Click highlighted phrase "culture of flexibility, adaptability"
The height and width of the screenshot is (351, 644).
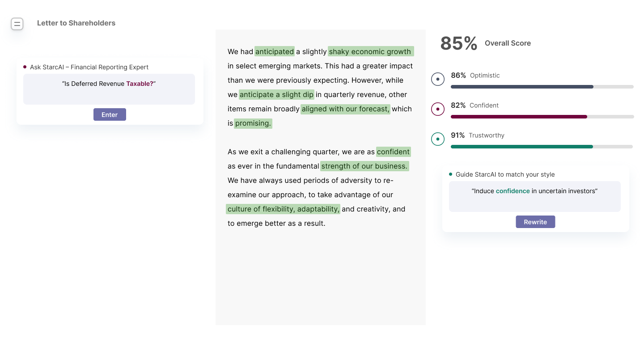point(283,209)
